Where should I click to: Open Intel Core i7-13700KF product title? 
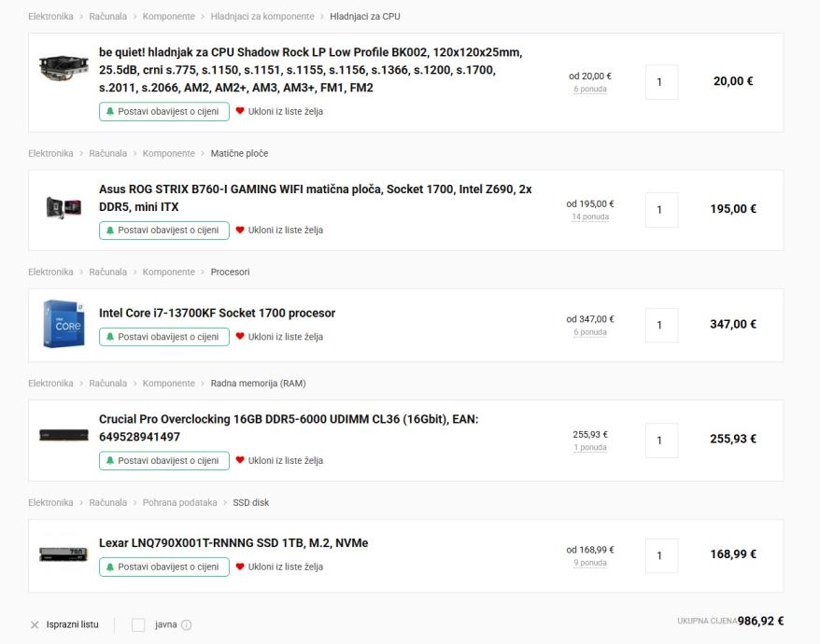[x=217, y=313]
